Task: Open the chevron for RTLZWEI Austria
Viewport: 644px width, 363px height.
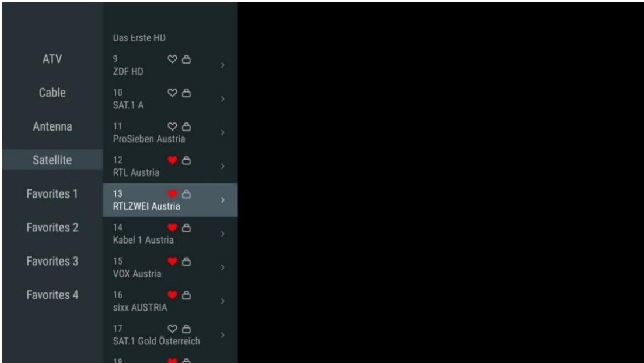Action: 222,200
